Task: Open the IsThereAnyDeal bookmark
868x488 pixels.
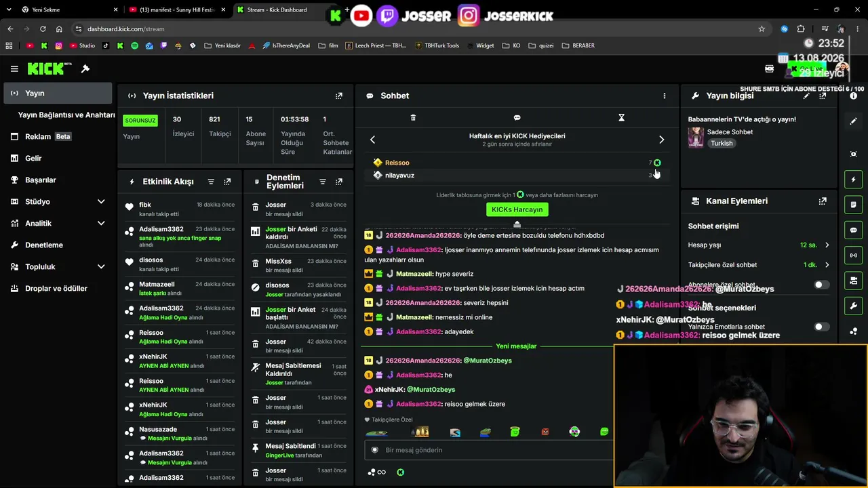Action: [285, 45]
